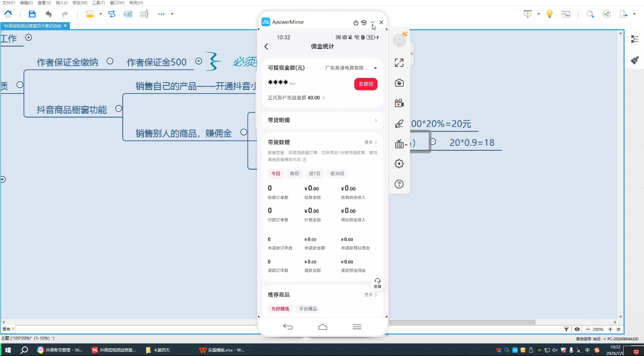
Task: Open dropdown arrow beside yellow topic icon
Action: [x=101, y=14]
